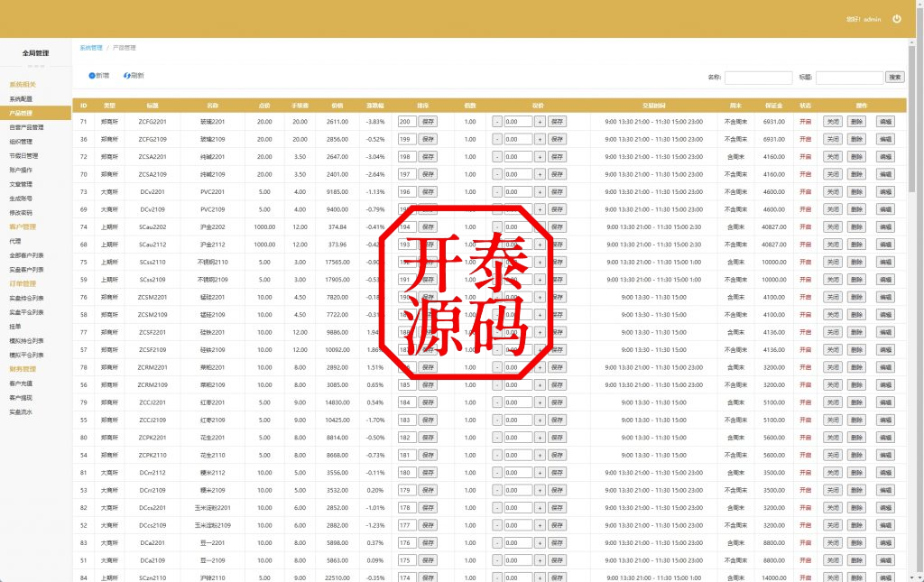Open 文章管理 in the sidebar
The image size is (924, 582).
pos(22,184)
